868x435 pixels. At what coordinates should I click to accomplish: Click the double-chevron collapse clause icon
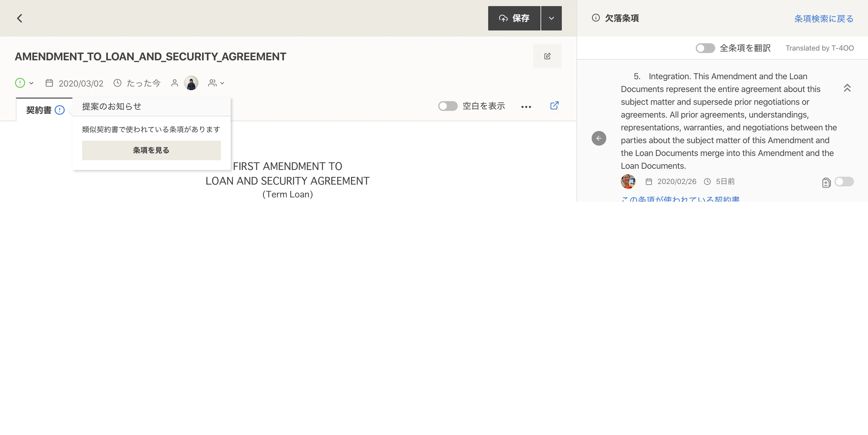point(847,88)
